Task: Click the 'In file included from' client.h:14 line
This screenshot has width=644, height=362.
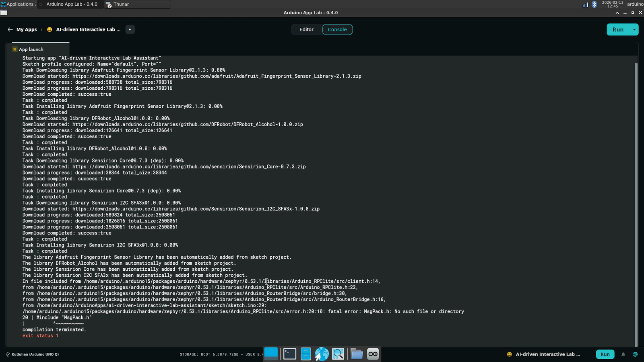Action: point(201,281)
